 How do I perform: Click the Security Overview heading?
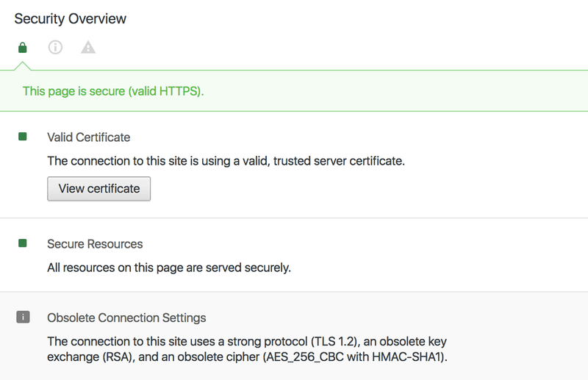point(70,19)
